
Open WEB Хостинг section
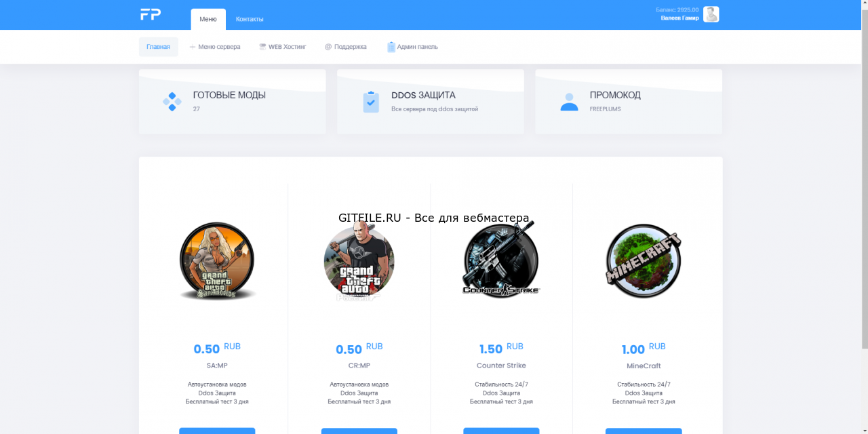click(283, 47)
